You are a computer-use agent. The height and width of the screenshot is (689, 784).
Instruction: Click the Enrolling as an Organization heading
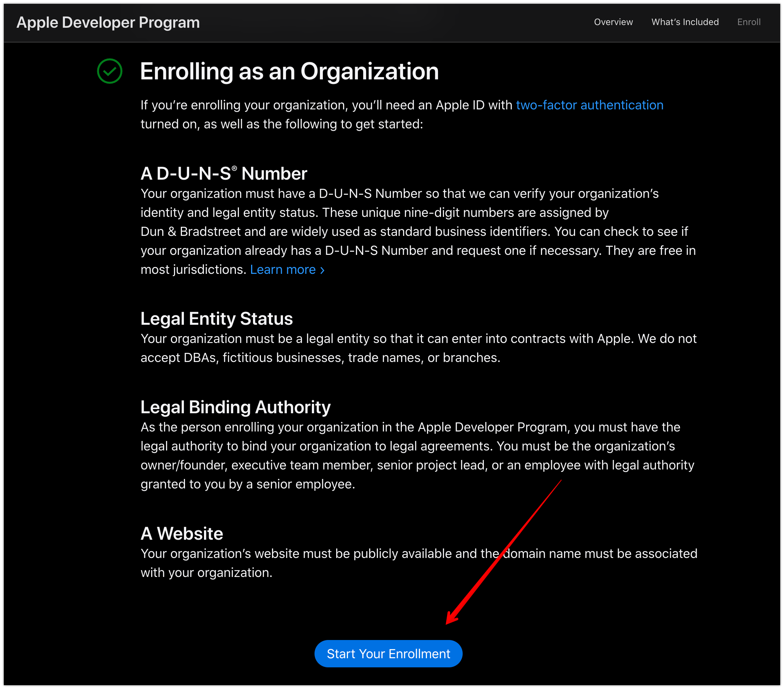click(289, 72)
